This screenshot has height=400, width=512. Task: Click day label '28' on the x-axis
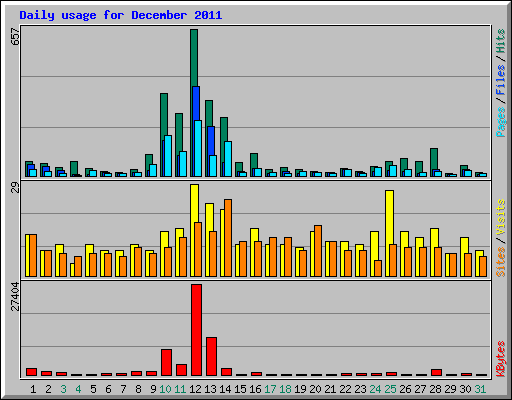coord(435,389)
